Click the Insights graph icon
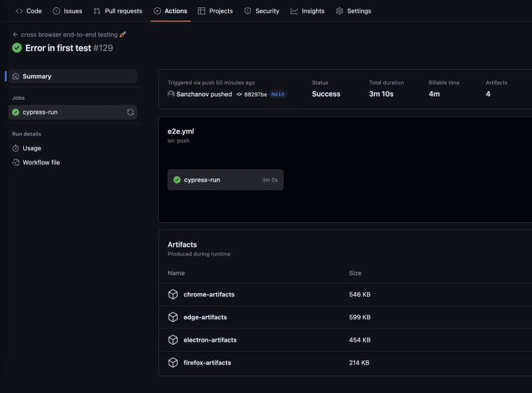The height and width of the screenshot is (393, 532). pos(294,11)
